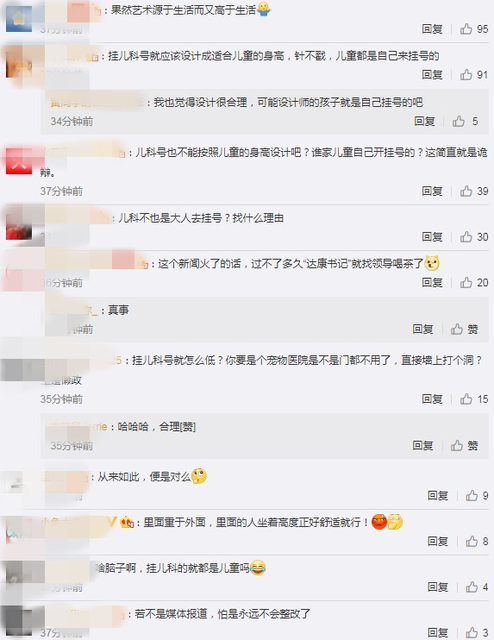
Task: Reply to 里面重于外面 comment
Action: click(x=438, y=541)
